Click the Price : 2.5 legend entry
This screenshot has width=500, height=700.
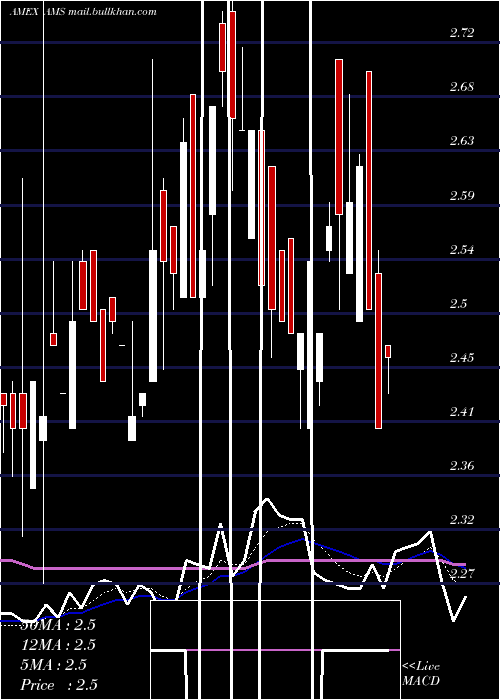point(59,685)
